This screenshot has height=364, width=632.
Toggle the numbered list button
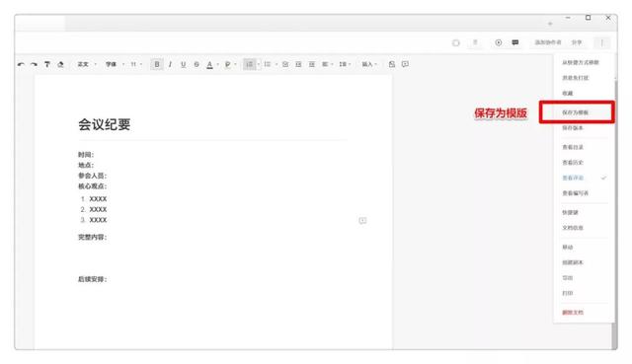pos(250,64)
